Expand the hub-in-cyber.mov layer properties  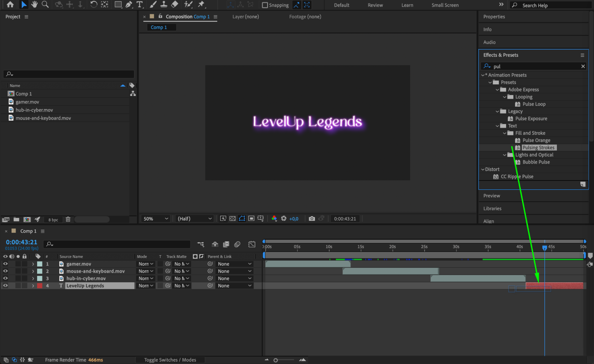coord(33,278)
